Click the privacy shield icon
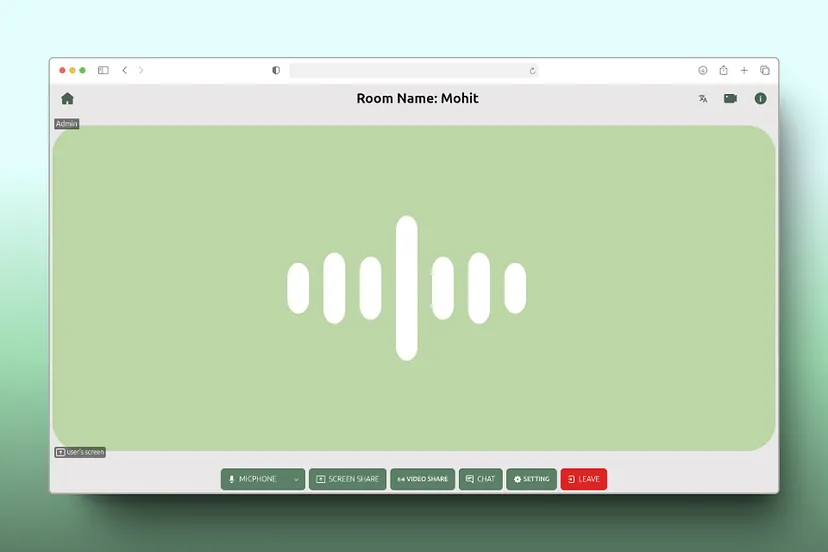The image size is (828, 552). click(276, 71)
